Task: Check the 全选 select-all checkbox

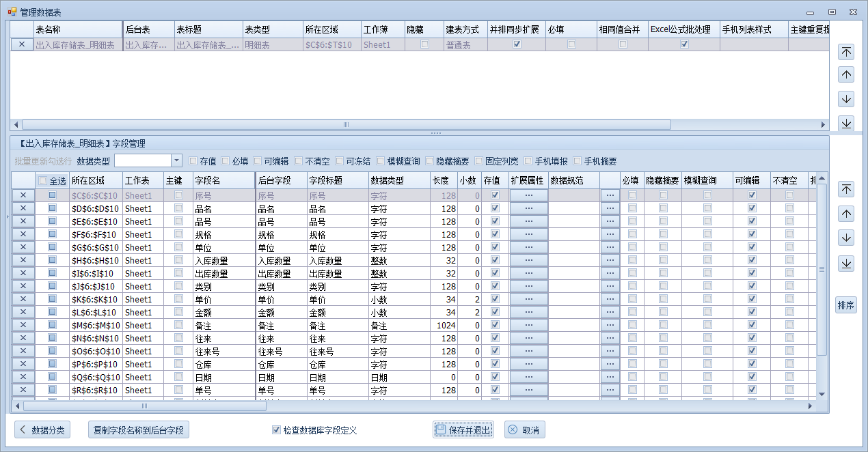Action: click(43, 181)
